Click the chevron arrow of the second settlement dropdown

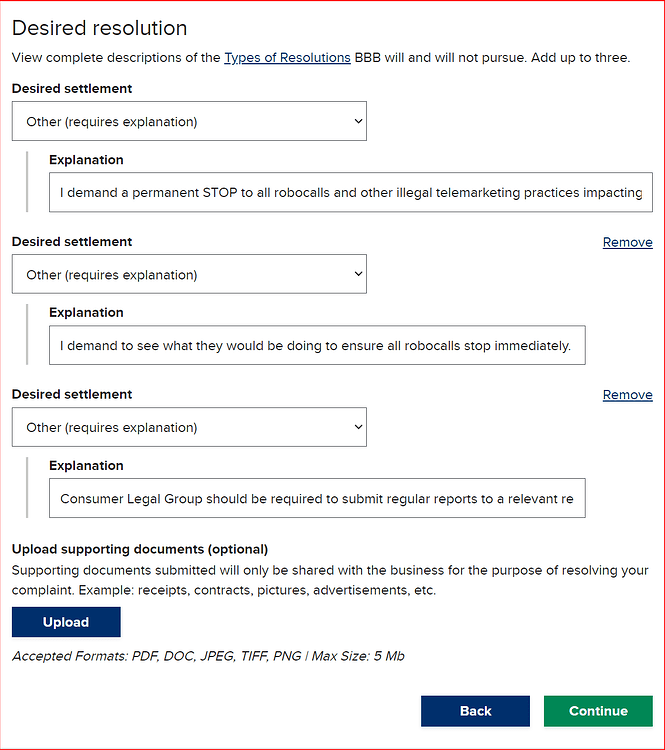coord(358,274)
